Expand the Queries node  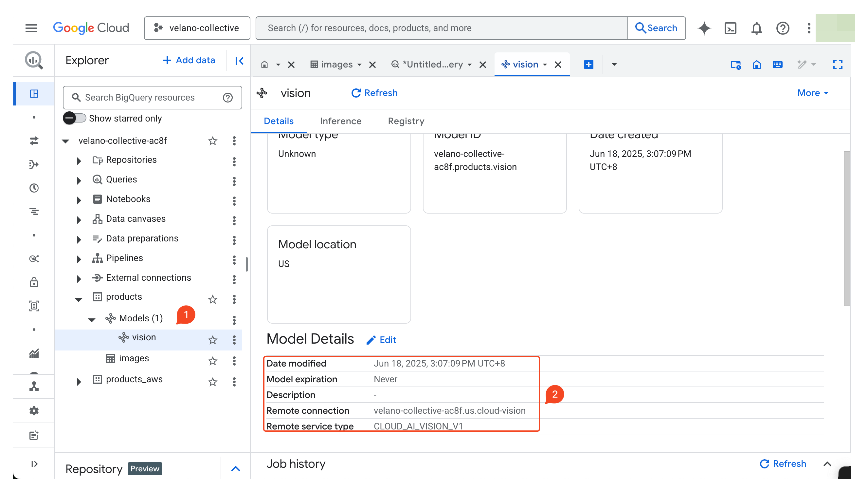(x=79, y=180)
